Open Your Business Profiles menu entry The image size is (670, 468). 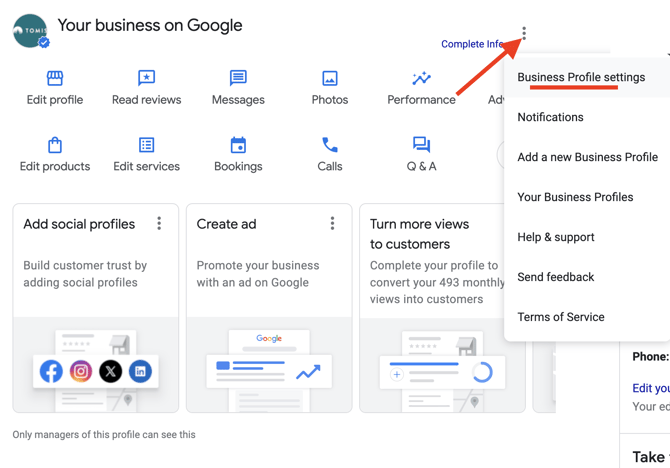click(575, 197)
